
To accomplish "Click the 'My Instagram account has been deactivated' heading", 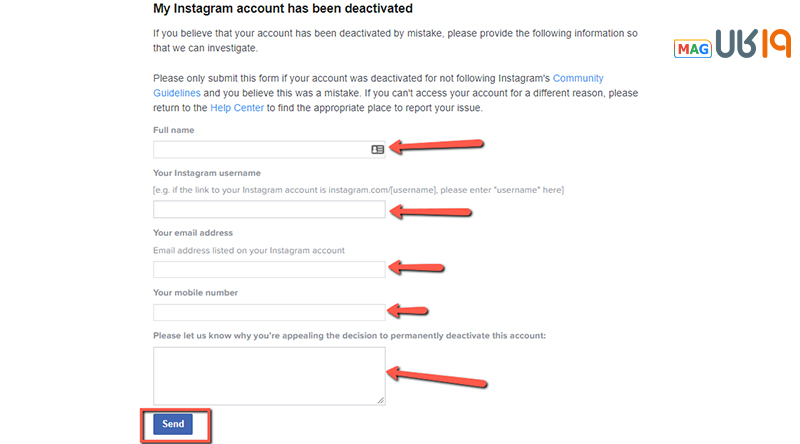I will click(283, 9).
